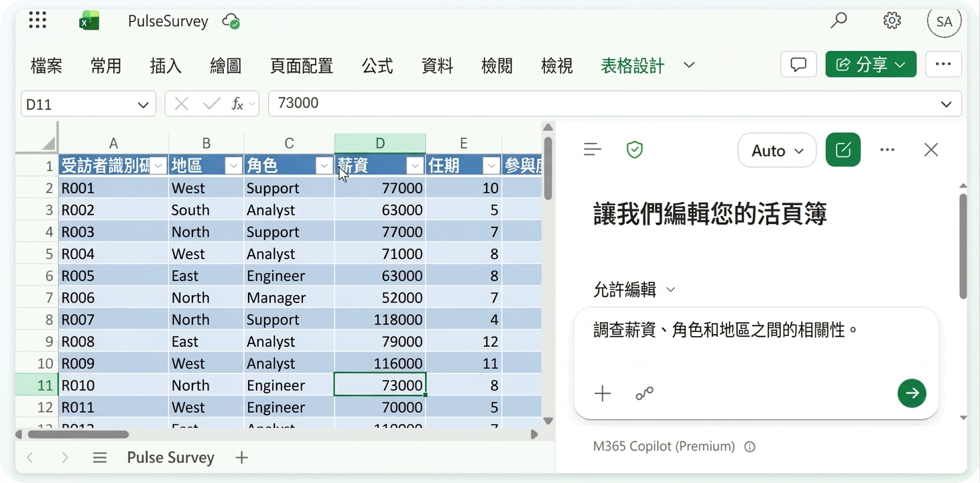Viewport: 980px width, 483px height.
Task: Open filter dropdown for 地區 column
Action: (233, 166)
